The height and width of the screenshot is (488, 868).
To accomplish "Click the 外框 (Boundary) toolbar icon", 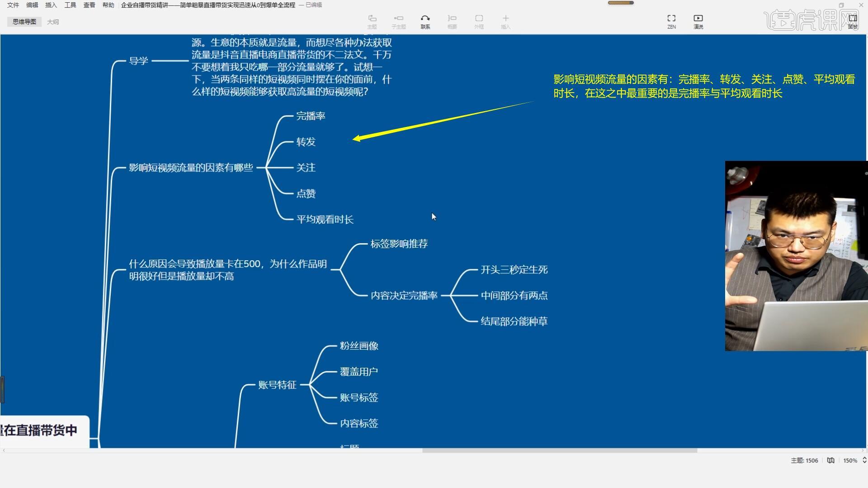I will 479,21.
